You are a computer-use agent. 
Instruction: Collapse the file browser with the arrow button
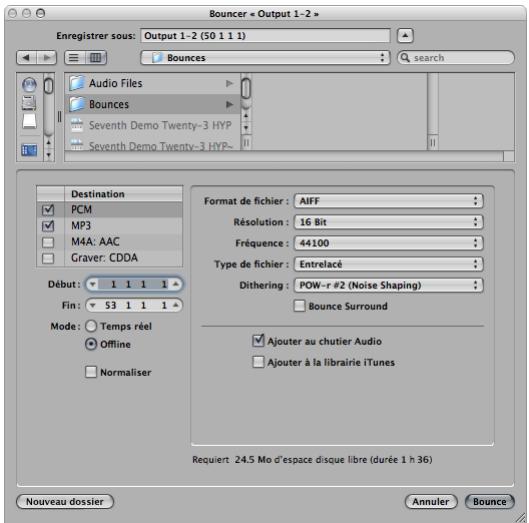pyautogui.click(x=405, y=35)
